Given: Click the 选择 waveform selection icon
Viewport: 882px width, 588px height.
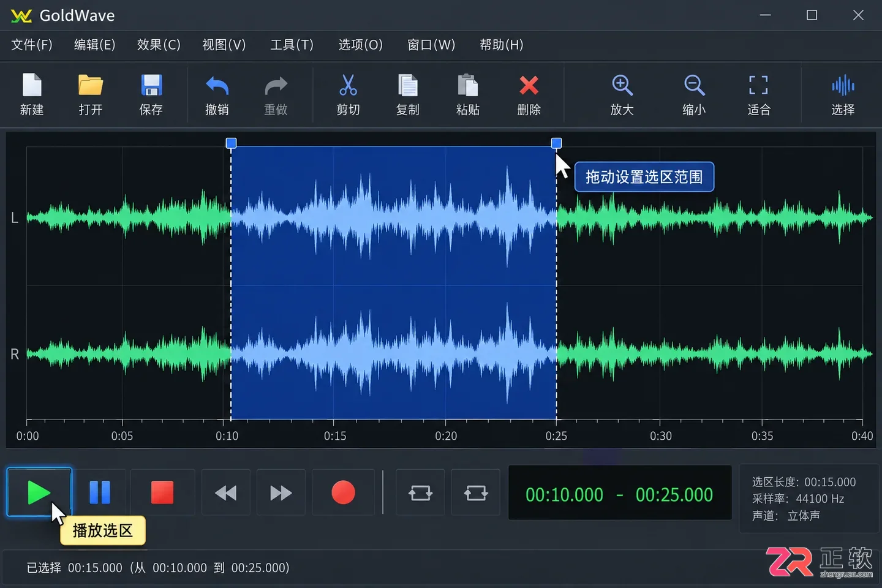Looking at the screenshot, I should (x=843, y=85).
